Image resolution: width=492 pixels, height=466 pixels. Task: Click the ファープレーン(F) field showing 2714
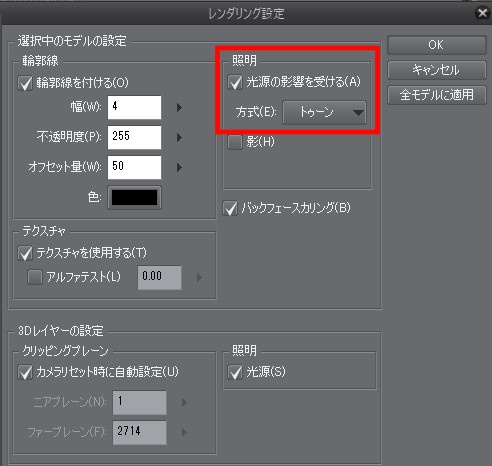click(x=140, y=432)
